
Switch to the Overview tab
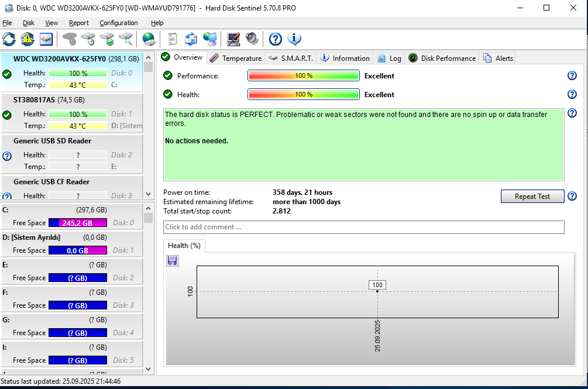click(x=182, y=57)
